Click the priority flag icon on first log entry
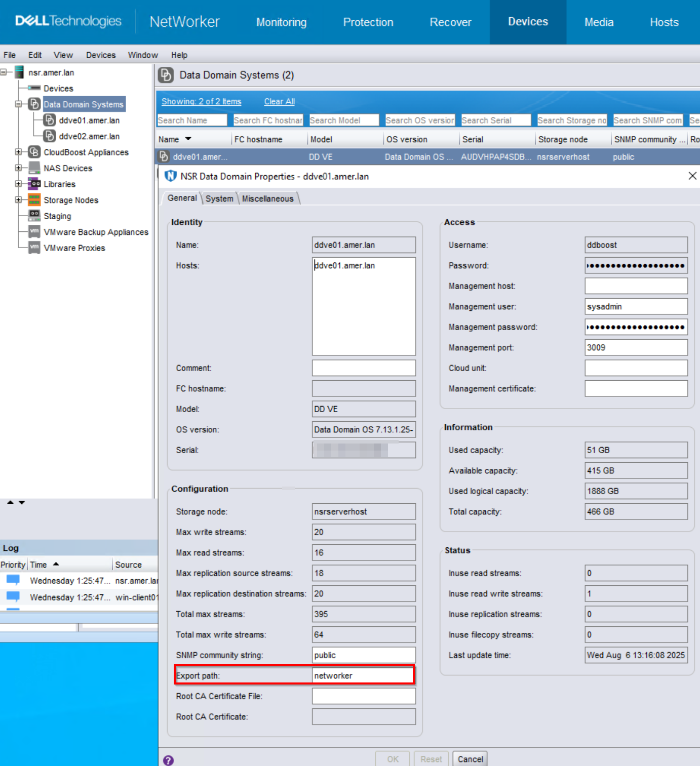This screenshot has width=700, height=766. tap(12, 580)
